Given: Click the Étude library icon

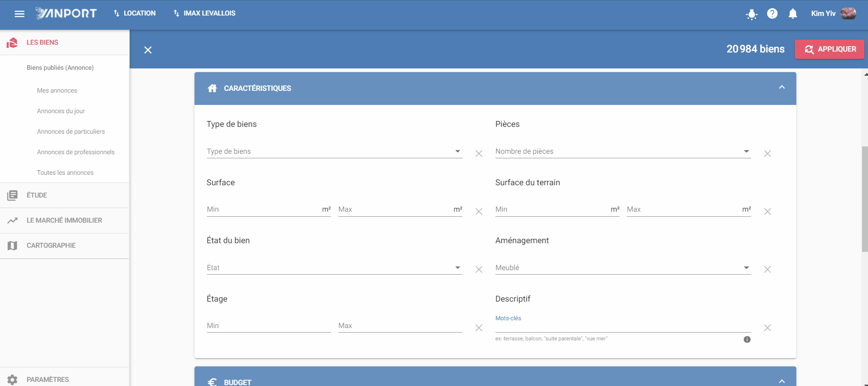Looking at the screenshot, I should coord(12,195).
